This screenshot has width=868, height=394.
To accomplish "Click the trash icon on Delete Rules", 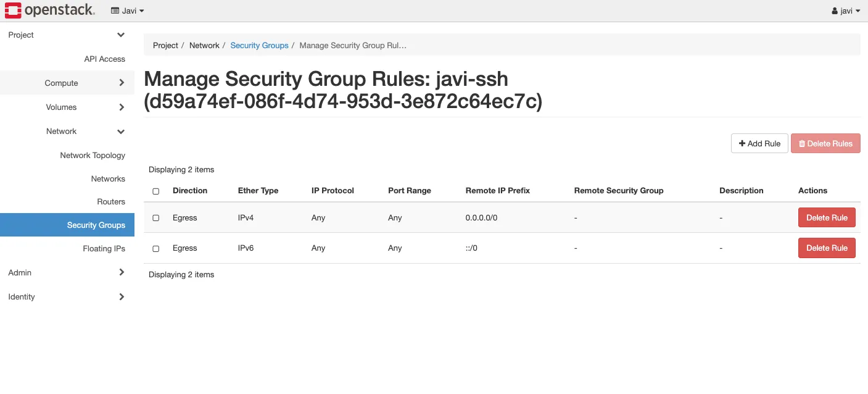I will (x=802, y=143).
